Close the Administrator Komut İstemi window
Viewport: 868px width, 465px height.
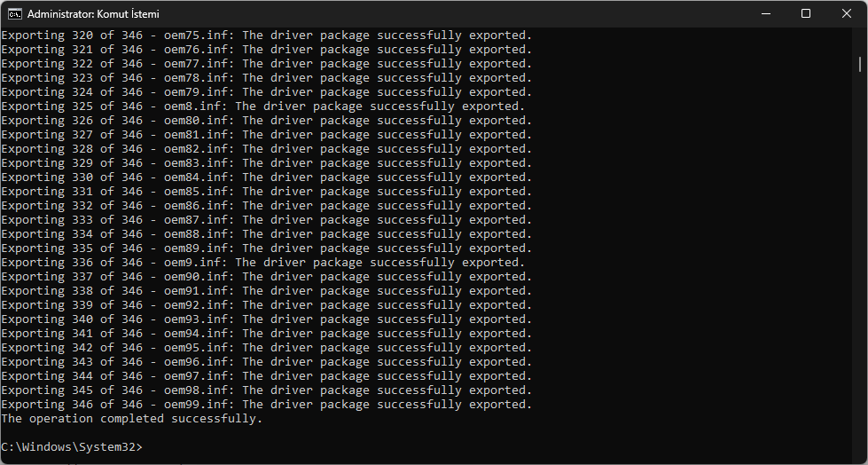tap(846, 13)
